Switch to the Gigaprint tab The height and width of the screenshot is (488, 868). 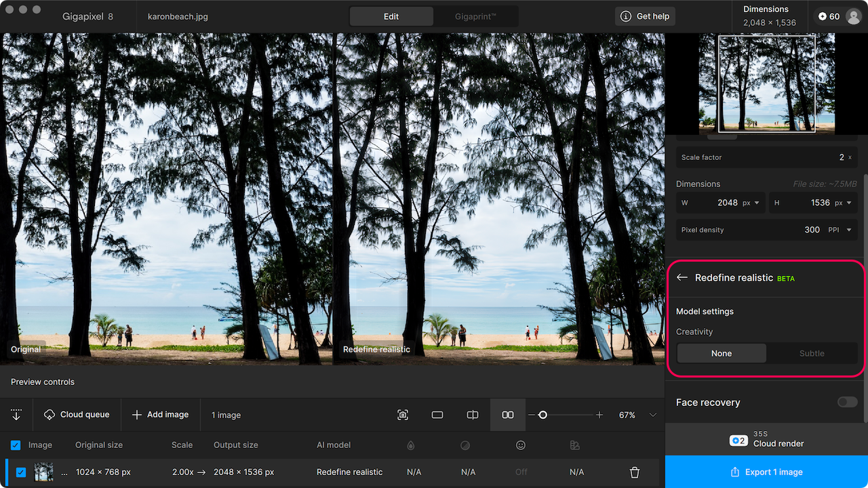475,16
